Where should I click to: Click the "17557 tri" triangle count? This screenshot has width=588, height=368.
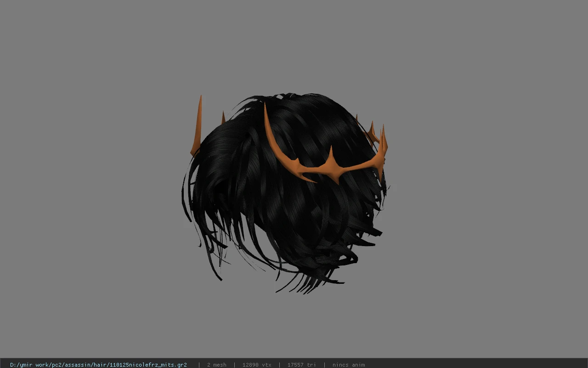point(301,365)
